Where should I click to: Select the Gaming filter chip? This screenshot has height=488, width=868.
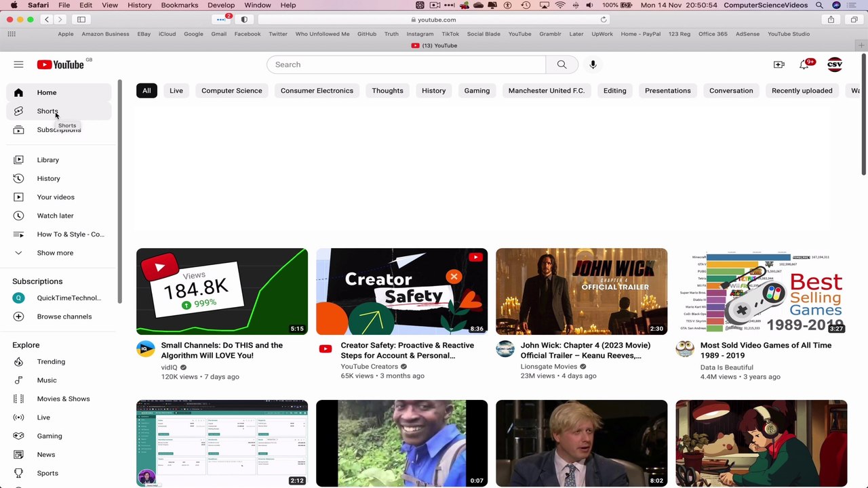(477, 91)
